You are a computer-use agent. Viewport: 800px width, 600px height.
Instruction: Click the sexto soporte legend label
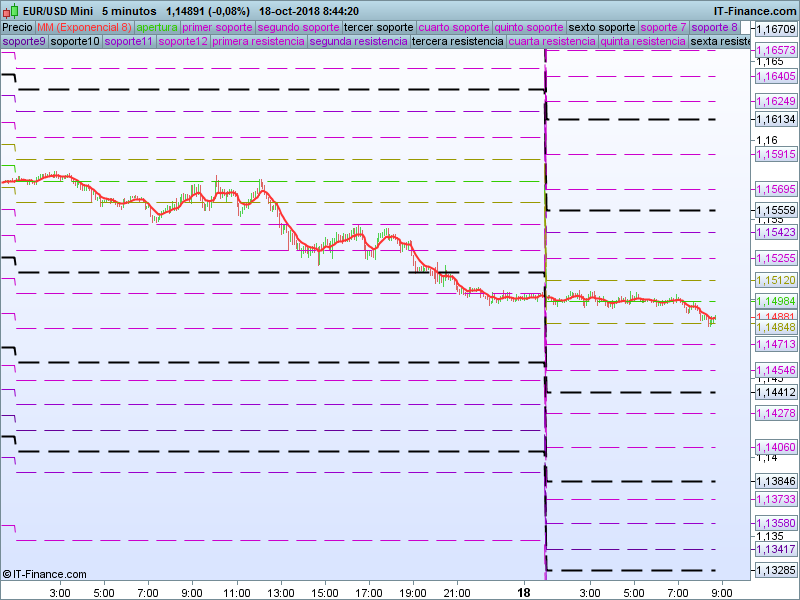point(601,27)
